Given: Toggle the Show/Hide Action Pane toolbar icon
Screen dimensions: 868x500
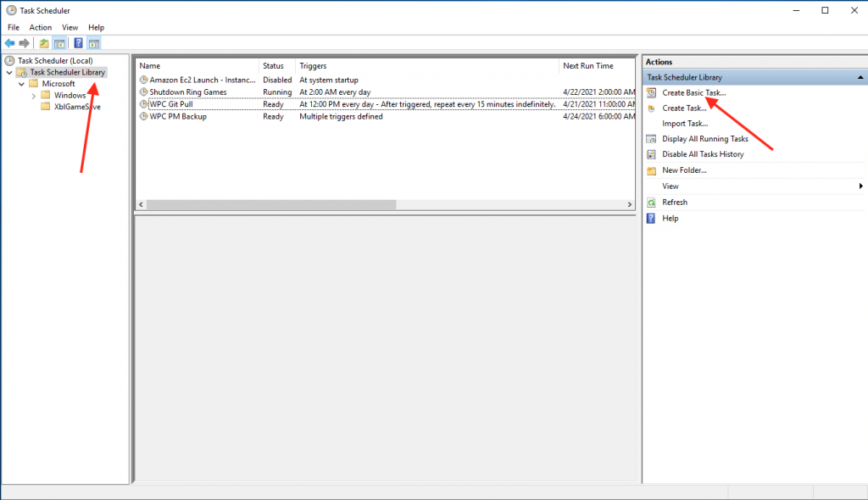Looking at the screenshot, I should [x=94, y=43].
